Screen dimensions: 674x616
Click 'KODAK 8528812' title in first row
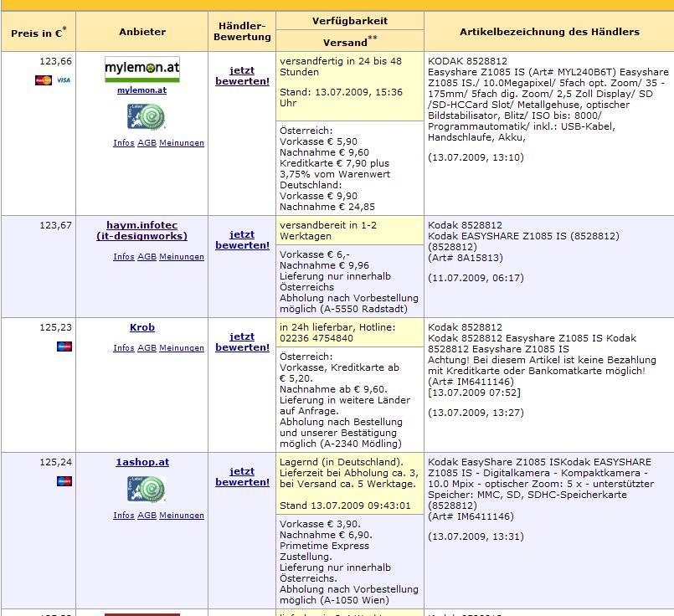pos(468,61)
